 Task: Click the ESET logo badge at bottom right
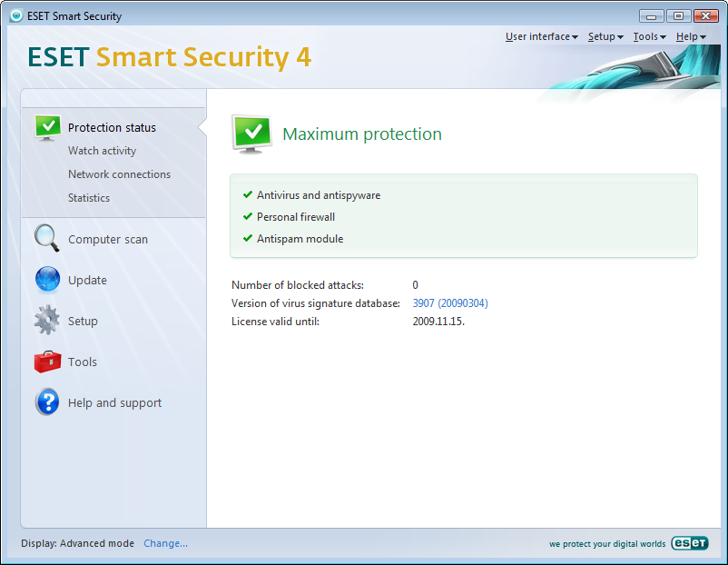(690, 543)
